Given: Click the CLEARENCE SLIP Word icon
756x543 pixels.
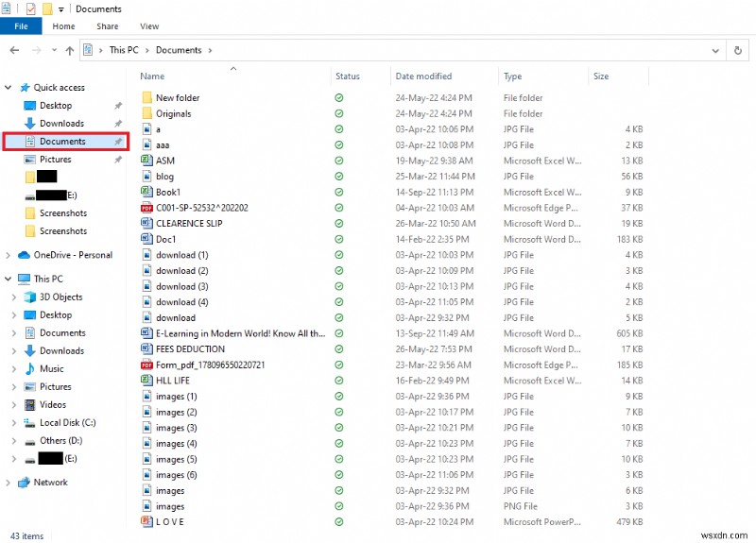Looking at the screenshot, I should click(x=146, y=223).
